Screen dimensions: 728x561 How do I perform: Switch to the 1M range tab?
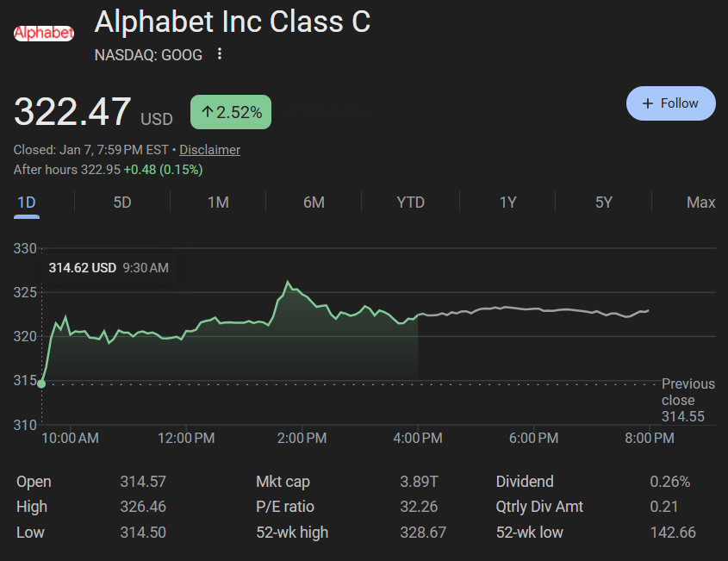click(218, 203)
